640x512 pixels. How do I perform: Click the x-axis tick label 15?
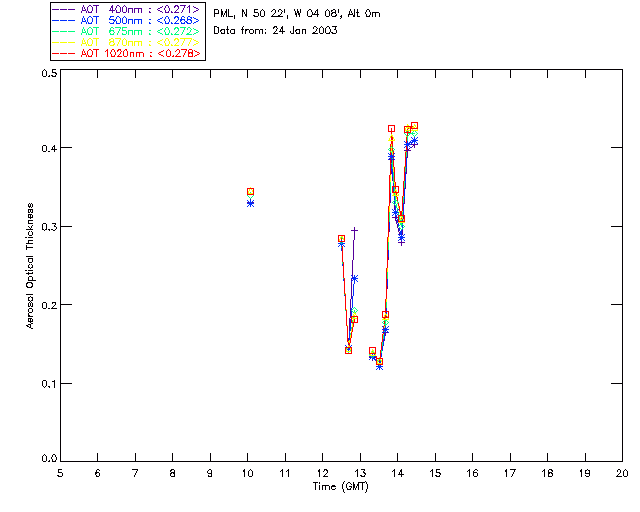[435, 473]
